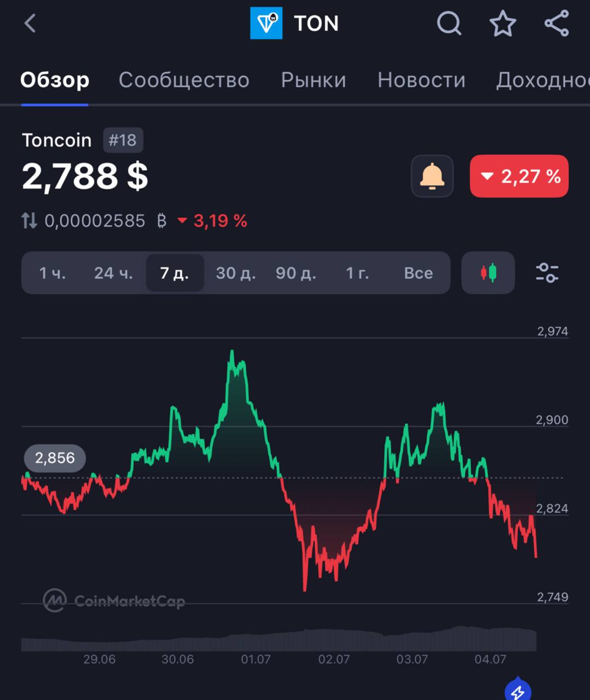Swap price currency arrows icon
The image size is (590, 700).
point(29,221)
